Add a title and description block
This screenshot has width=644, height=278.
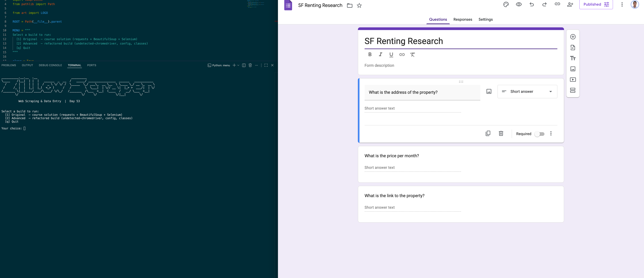pyautogui.click(x=573, y=58)
